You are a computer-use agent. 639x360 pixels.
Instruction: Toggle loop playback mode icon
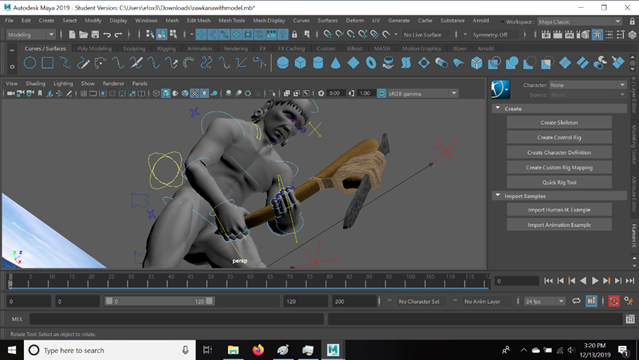point(576,301)
